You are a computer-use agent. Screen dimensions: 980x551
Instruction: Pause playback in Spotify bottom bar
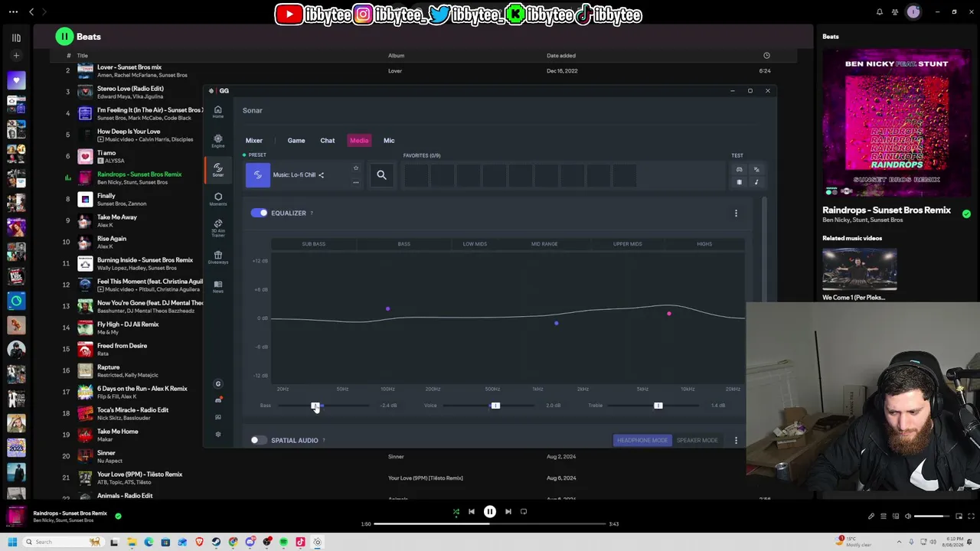(x=490, y=512)
